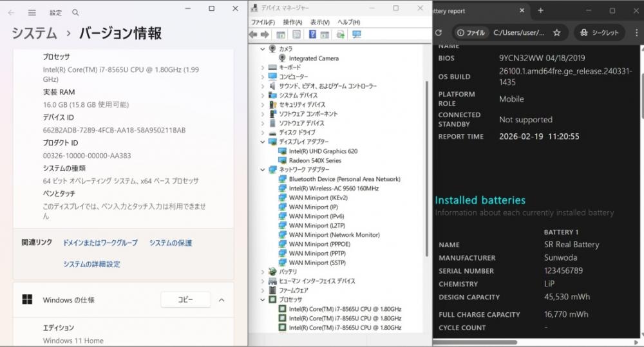644x347 pixels.
Task: Collapse the ディスプレイ アダプター tree node
Action: (263, 142)
